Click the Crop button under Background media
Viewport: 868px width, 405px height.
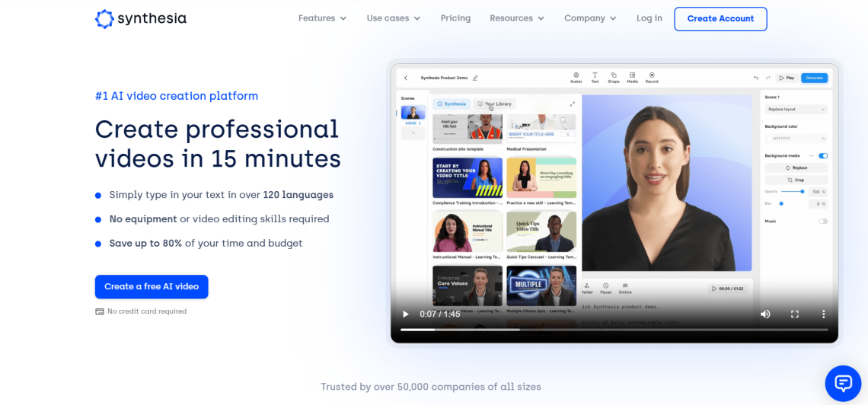coord(796,180)
